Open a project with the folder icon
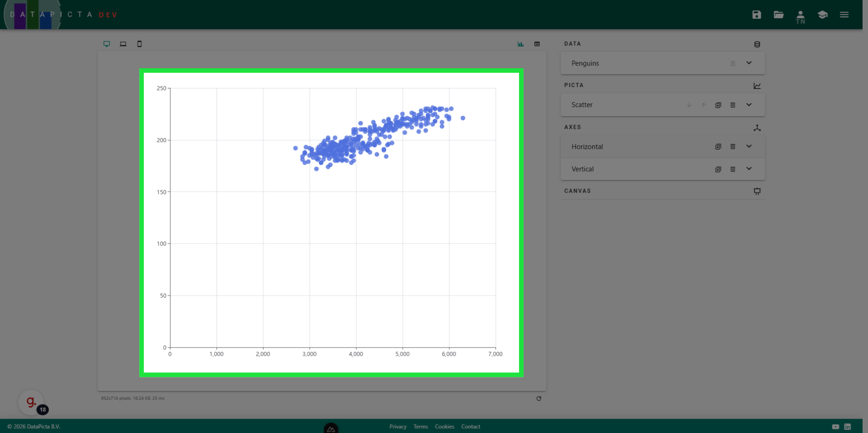Viewport: 868px width, 433px height. (x=778, y=14)
